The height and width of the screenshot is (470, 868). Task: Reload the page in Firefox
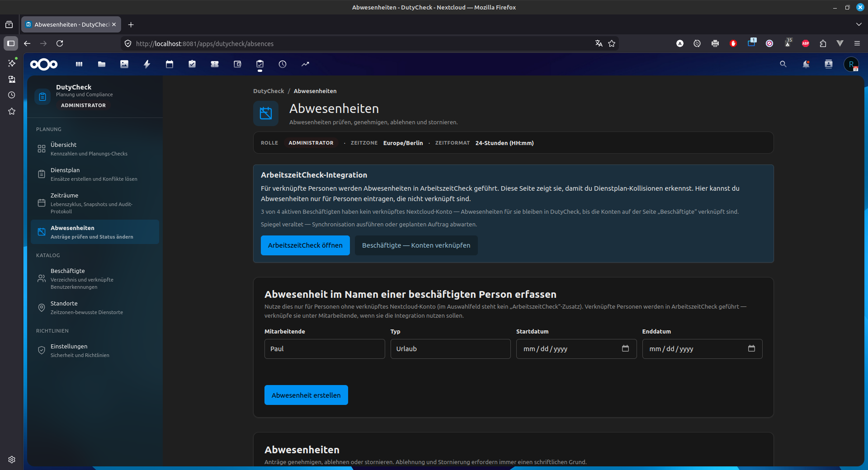tap(60, 43)
